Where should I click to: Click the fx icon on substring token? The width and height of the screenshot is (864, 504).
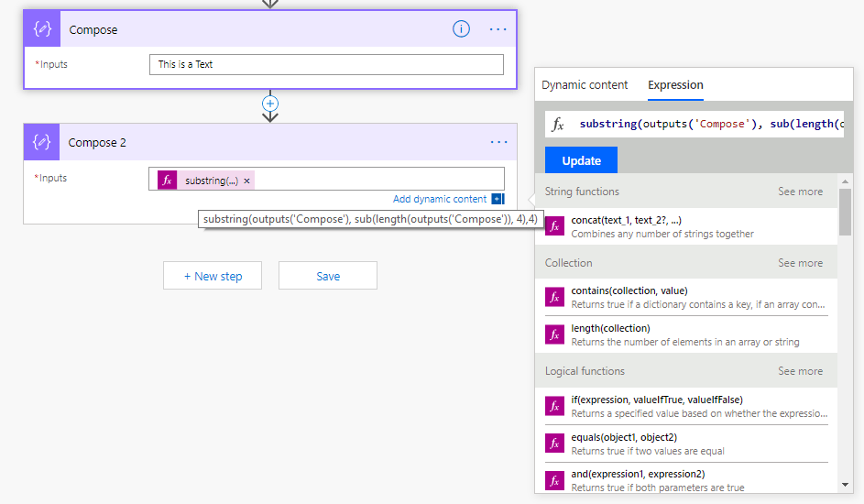(x=168, y=181)
